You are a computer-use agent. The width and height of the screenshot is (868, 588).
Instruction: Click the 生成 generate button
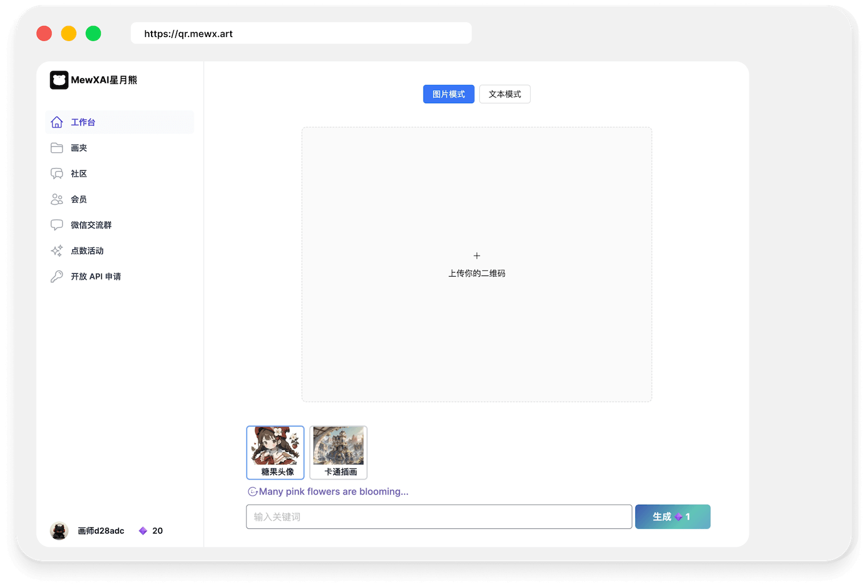[x=672, y=516]
